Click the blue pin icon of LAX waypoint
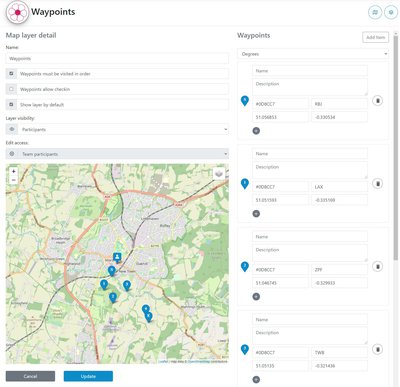The image size is (400, 387). (x=245, y=184)
